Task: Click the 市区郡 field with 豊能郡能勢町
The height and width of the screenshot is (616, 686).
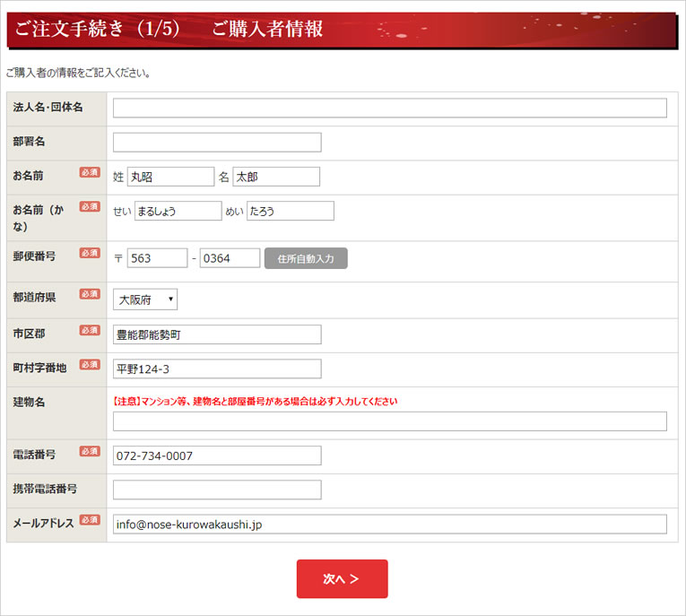Action: (216, 334)
